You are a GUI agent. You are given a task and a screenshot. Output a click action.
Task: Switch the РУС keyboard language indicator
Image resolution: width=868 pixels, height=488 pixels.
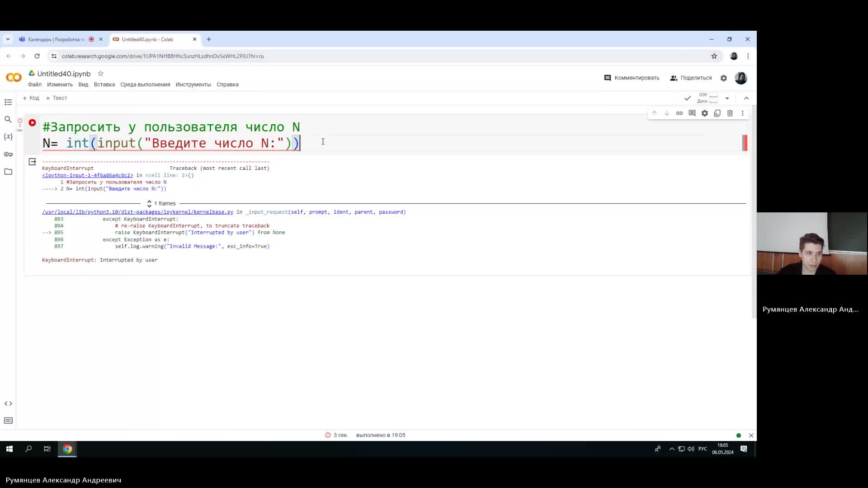click(x=703, y=449)
